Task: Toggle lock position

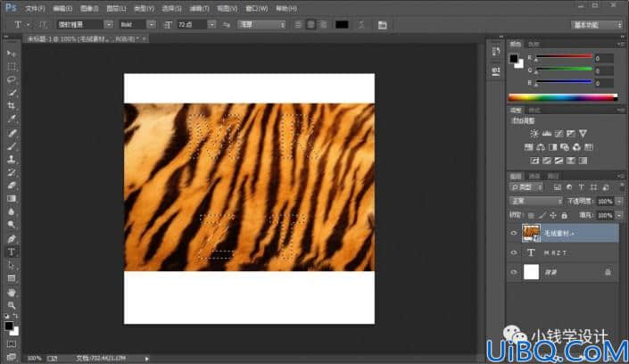Action: click(553, 216)
